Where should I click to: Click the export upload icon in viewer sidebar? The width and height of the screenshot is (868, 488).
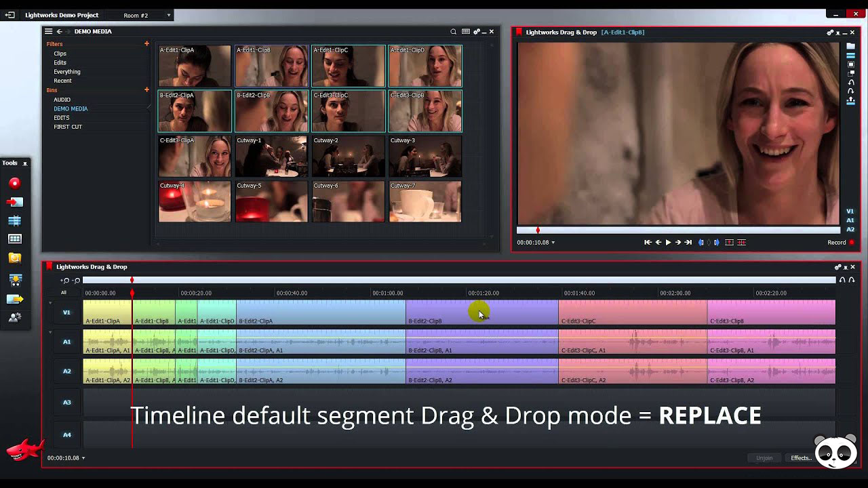coord(851,101)
